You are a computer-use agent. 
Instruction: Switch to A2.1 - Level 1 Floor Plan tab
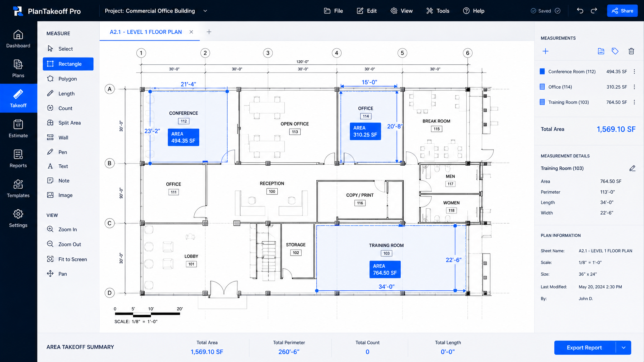146,32
